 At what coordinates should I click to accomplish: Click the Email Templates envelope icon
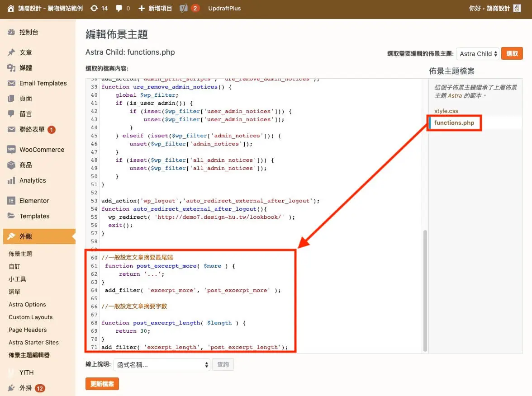(11, 83)
